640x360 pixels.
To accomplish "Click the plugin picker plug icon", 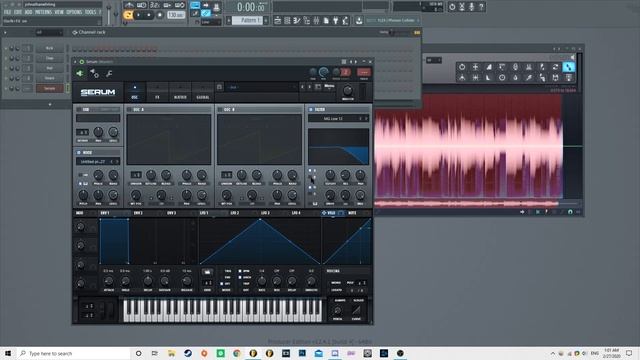I will pos(336,20).
